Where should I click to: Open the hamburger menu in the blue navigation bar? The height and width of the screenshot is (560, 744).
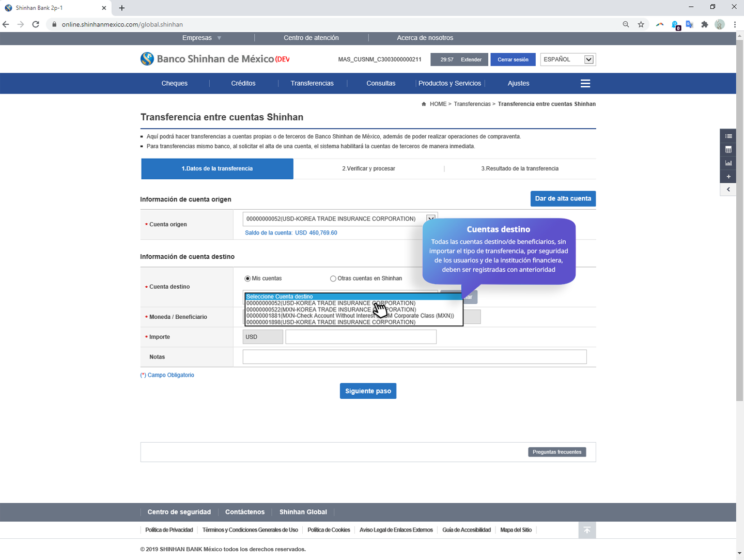[x=585, y=83]
